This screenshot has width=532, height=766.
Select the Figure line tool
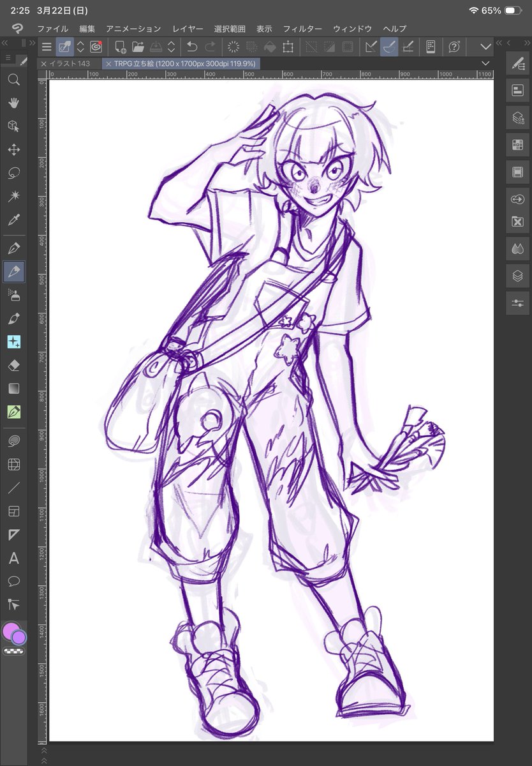pyautogui.click(x=13, y=488)
